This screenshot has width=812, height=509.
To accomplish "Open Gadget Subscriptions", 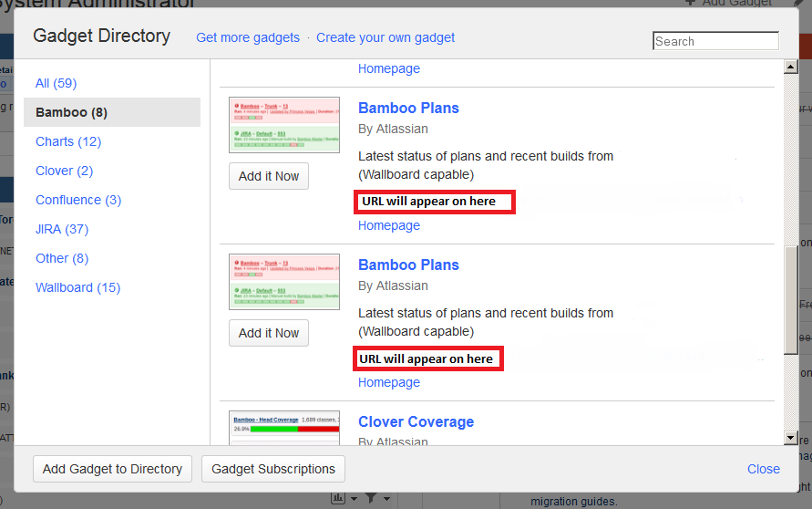I will [x=272, y=469].
